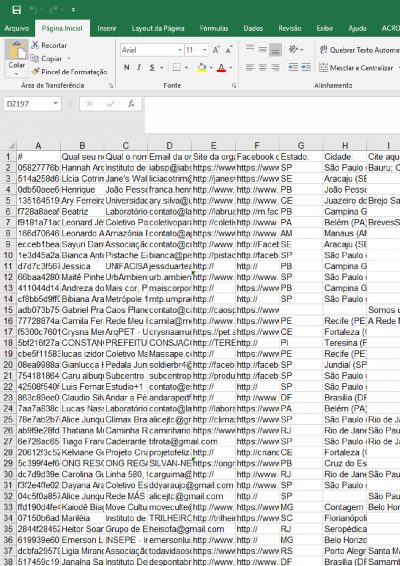Click the Save icon in quick access toolbar
The width and height of the screenshot is (400, 566).
pos(17,10)
